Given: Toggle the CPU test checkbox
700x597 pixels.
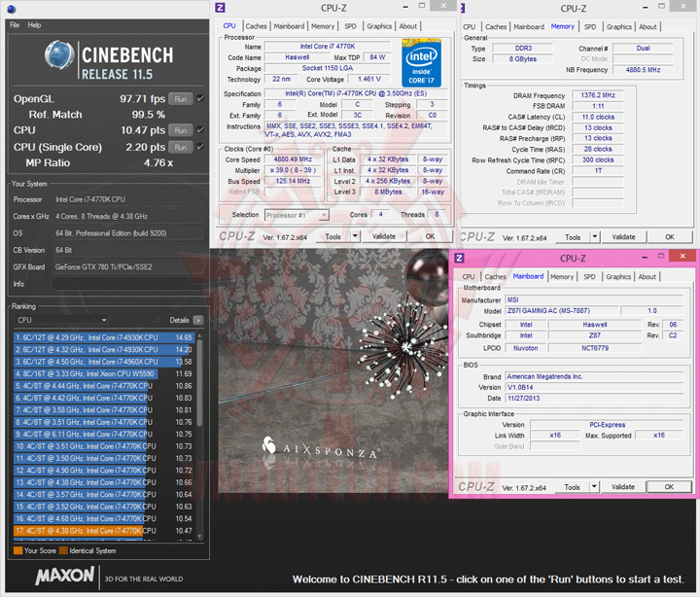Looking at the screenshot, I should pos(200,130).
